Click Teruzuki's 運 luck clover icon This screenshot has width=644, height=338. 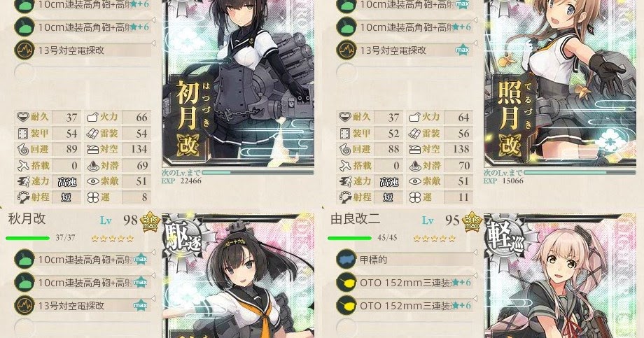click(x=414, y=197)
